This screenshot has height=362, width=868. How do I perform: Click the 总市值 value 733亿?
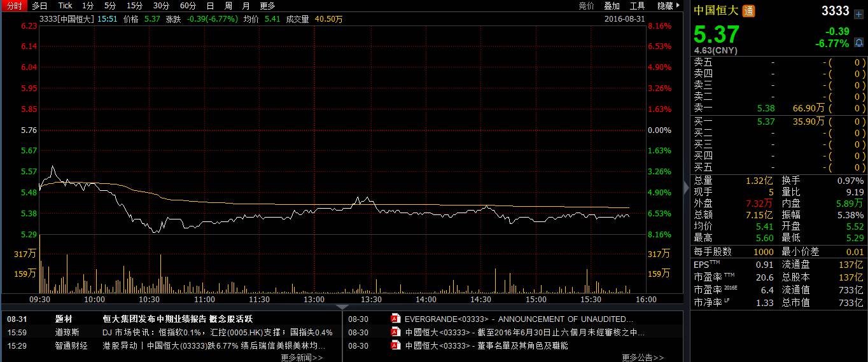[x=851, y=302]
